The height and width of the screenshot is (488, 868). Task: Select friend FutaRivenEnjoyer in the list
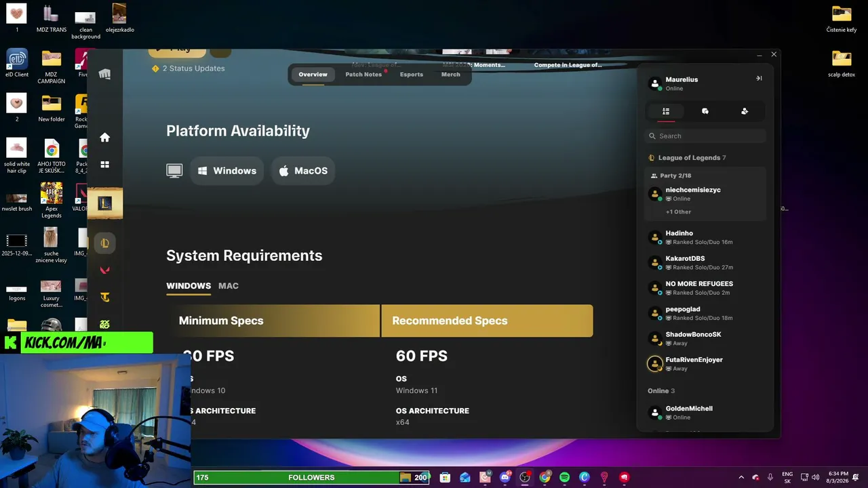(x=705, y=364)
